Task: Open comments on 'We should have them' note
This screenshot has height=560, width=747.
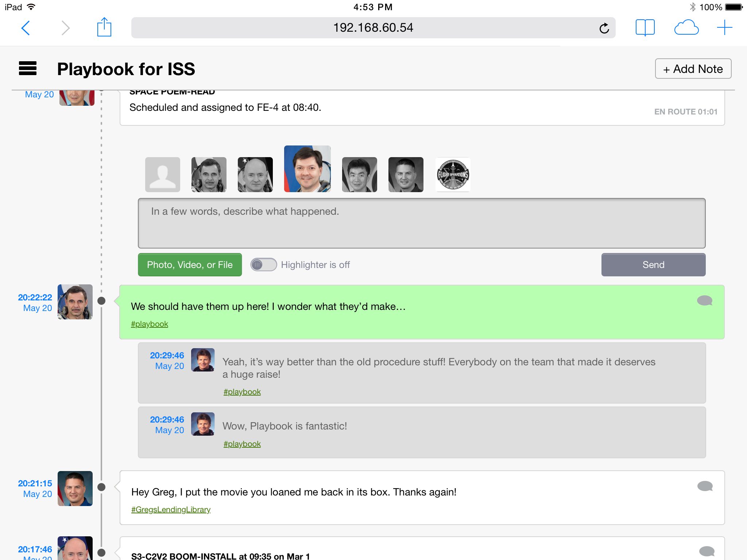Action: [x=704, y=300]
